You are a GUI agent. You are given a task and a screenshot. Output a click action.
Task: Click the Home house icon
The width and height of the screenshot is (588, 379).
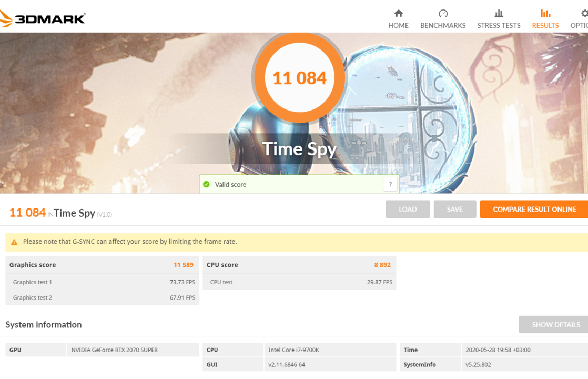(x=398, y=14)
